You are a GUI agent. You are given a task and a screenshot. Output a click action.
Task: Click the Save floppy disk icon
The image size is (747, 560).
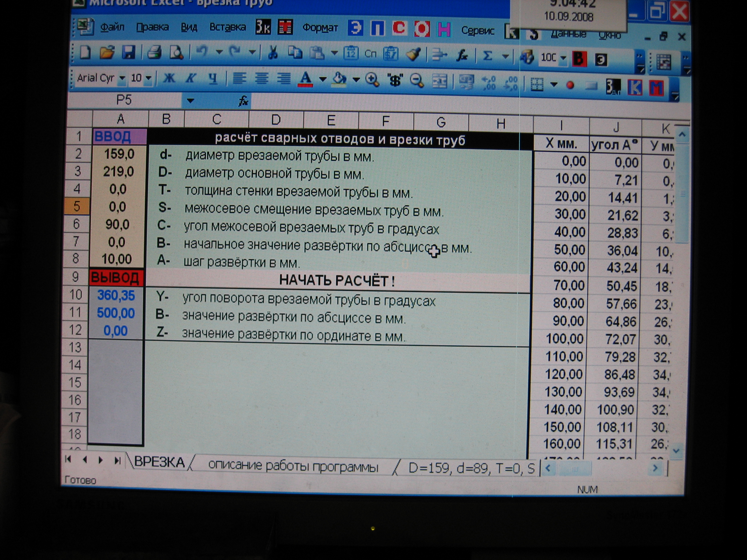coord(129,52)
